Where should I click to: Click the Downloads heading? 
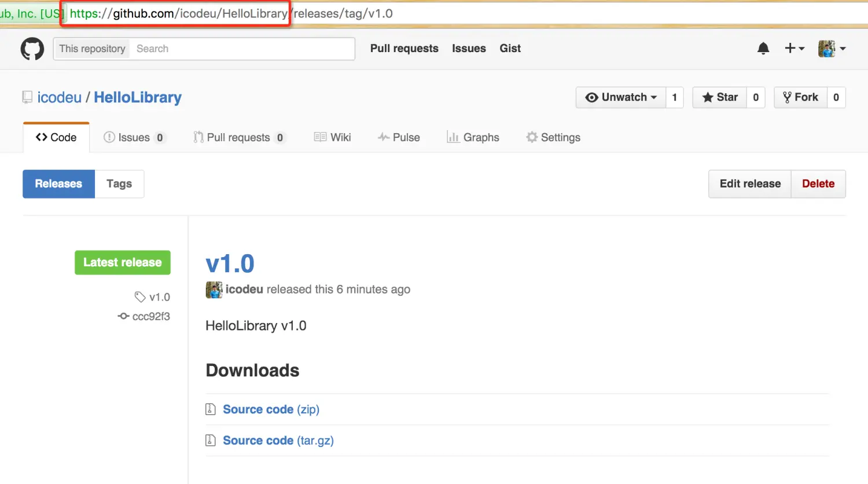(252, 371)
